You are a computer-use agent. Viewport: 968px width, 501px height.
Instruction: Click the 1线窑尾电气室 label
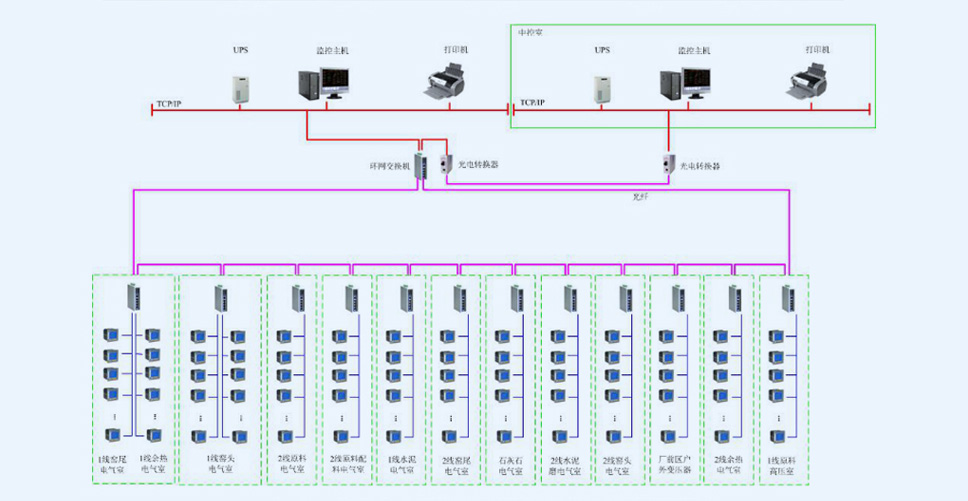click(113, 464)
